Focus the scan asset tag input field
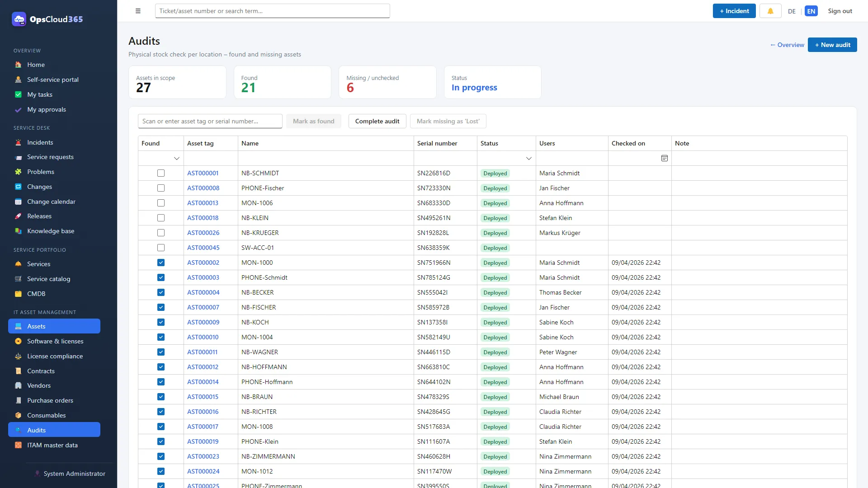 pos(210,121)
